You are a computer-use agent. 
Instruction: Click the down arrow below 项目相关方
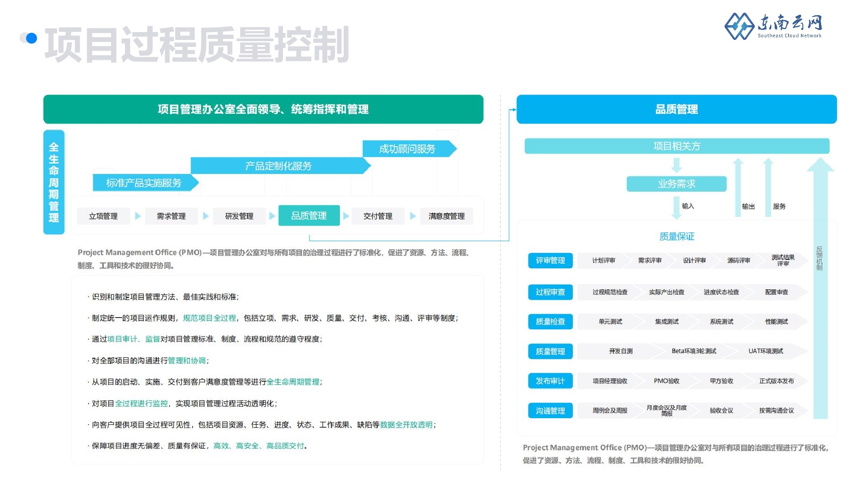coord(676,165)
